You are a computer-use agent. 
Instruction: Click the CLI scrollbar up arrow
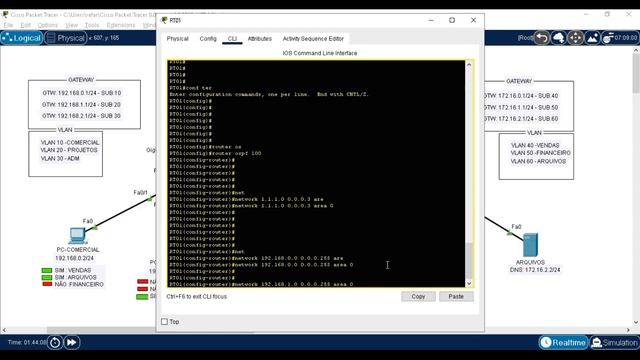[x=469, y=64]
